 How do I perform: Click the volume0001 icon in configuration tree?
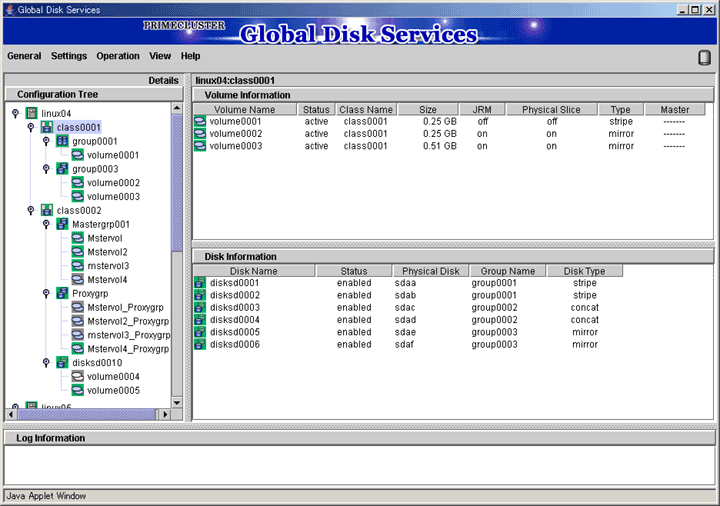tap(78, 155)
